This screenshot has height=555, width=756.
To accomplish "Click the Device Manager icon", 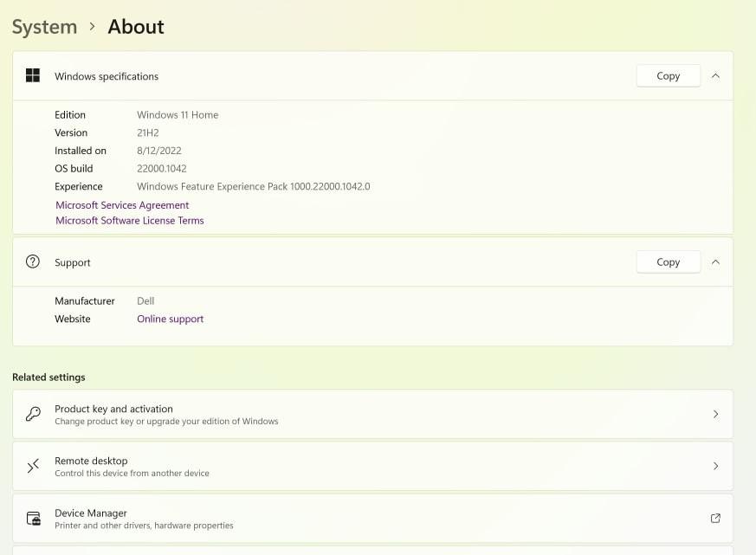I will [33, 519].
